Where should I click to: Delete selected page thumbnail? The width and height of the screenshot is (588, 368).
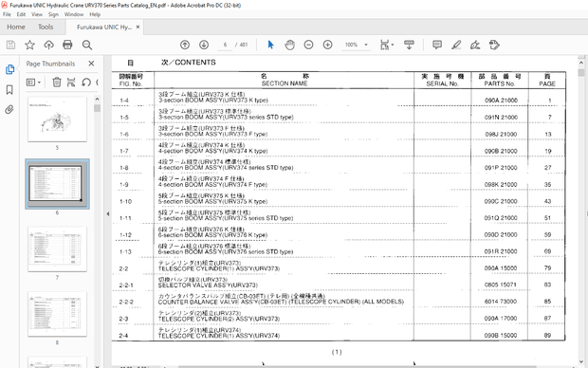pyautogui.click(x=57, y=82)
